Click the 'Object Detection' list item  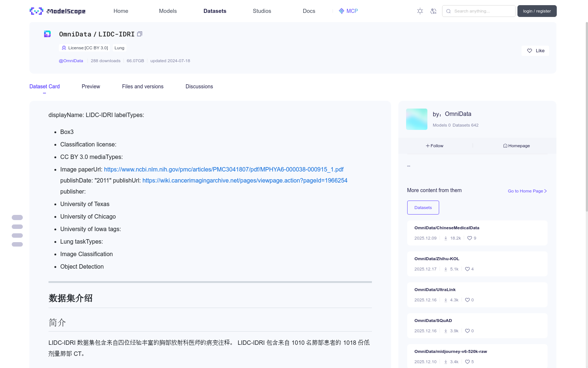tap(82, 266)
